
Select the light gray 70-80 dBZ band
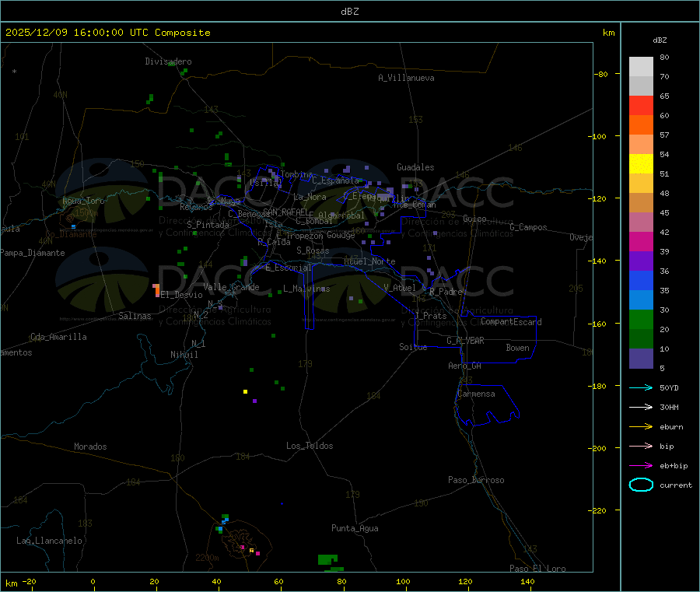point(641,67)
